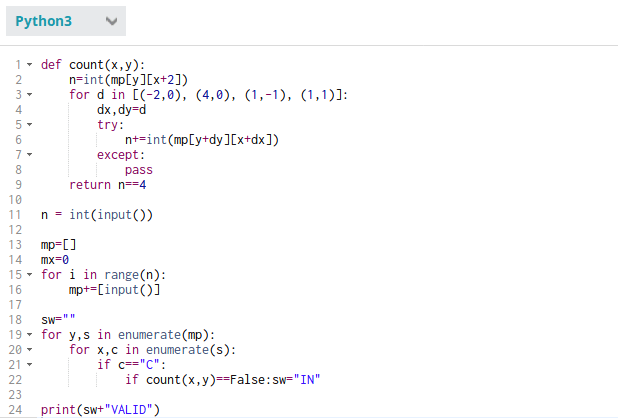Collapse the def count fold arrow on line 1
This screenshot has height=418, width=618.
click(x=30, y=64)
